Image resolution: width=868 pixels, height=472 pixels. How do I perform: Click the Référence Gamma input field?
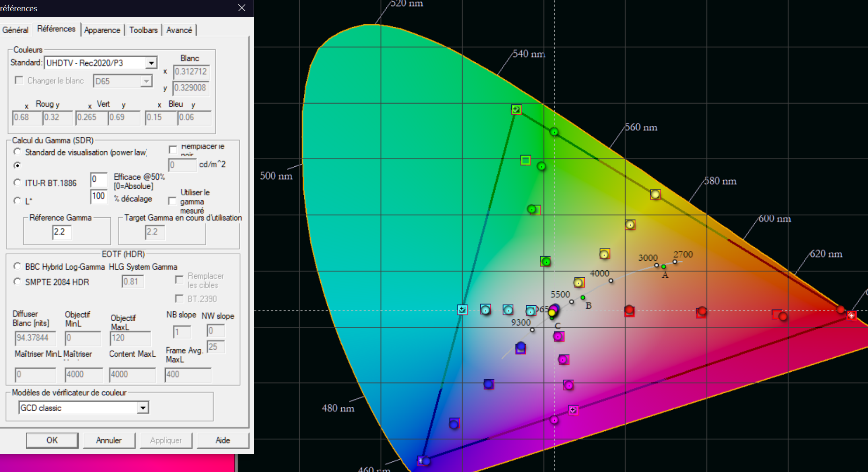click(62, 232)
